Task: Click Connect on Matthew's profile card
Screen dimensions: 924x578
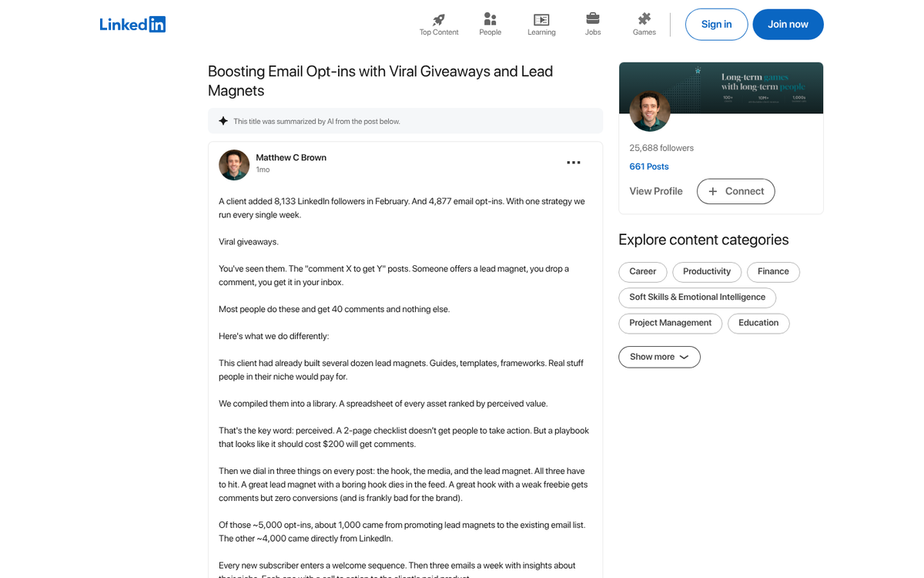Action: [x=735, y=191]
